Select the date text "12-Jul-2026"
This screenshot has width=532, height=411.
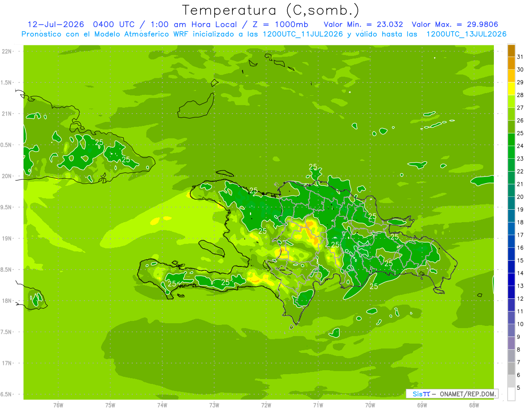coord(58,24)
